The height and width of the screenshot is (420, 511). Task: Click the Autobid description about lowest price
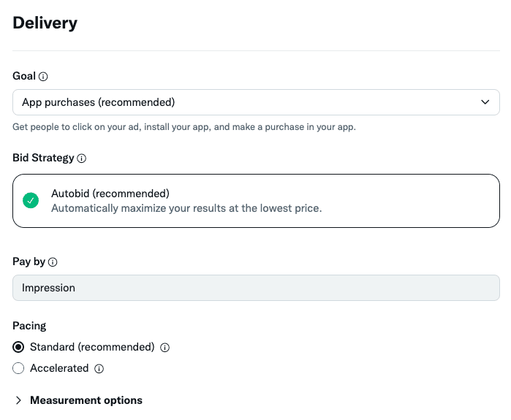186,208
